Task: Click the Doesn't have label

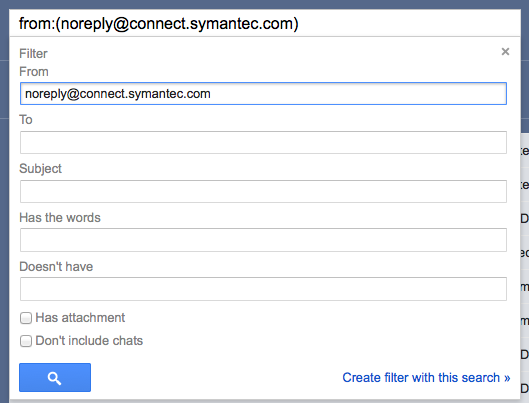Action: point(56,266)
